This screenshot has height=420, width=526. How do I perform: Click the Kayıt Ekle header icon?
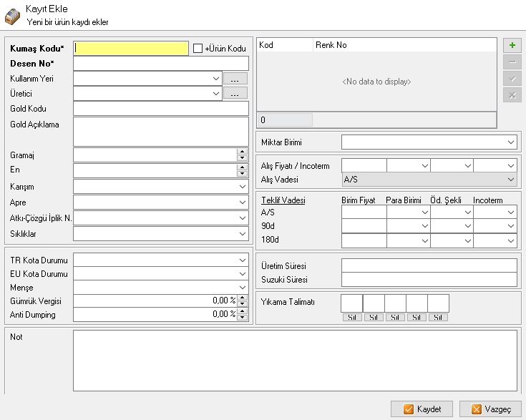click(x=12, y=15)
